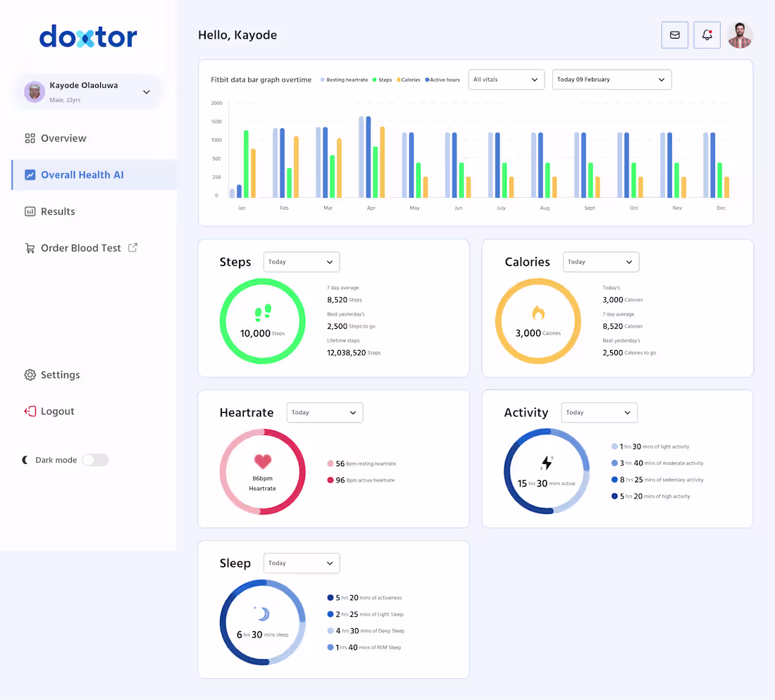This screenshot has height=700, width=775.
Task: Open the All vitals dropdown
Action: click(506, 80)
